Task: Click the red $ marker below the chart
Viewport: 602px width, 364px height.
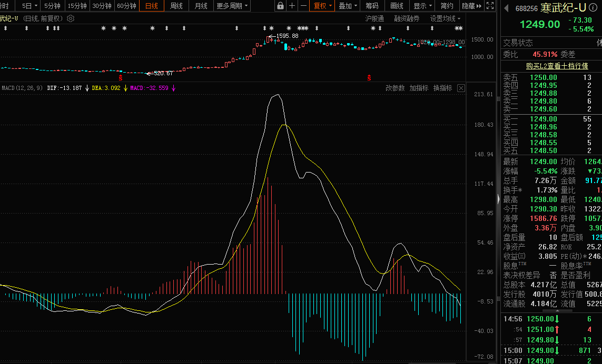Action: (x=120, y=78)
